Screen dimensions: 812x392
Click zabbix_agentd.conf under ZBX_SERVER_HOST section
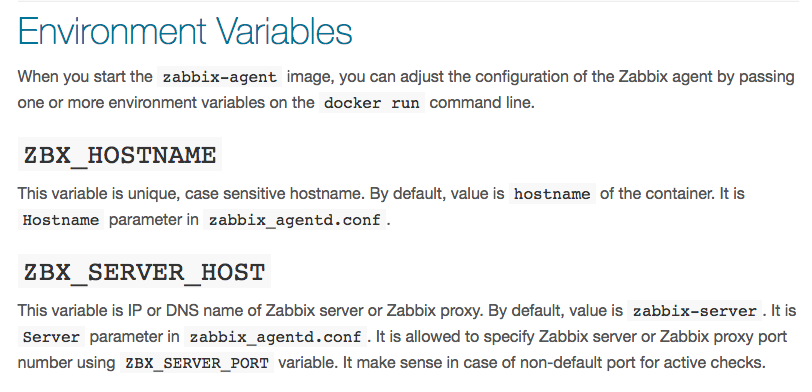click(x=276, y=337)
